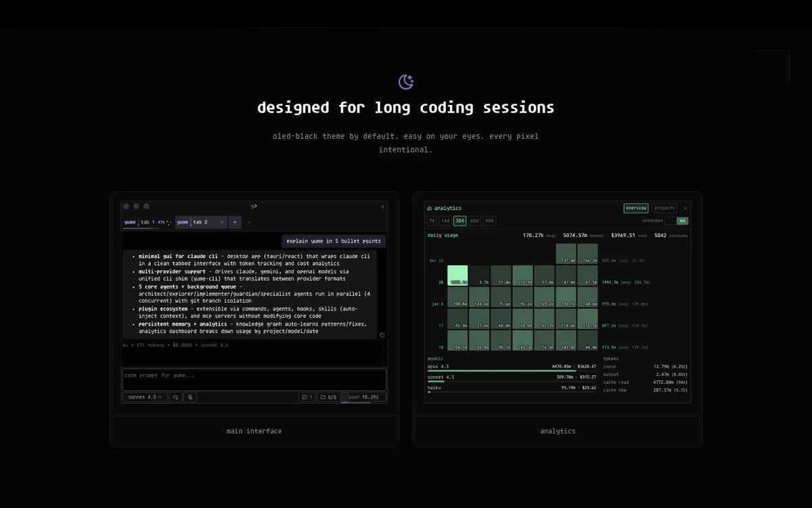Select the overview tab in analytics

(636, 208)
